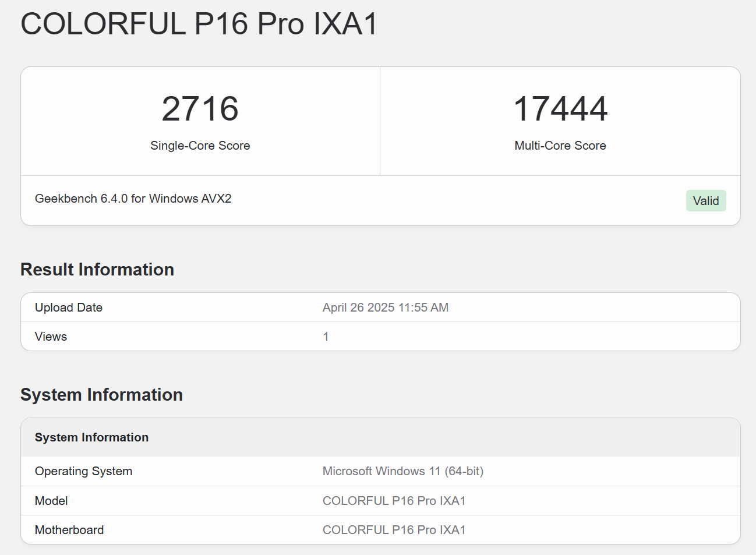Click the views count value of 1
Screen dimensions: 756x555
coord(326,337)
